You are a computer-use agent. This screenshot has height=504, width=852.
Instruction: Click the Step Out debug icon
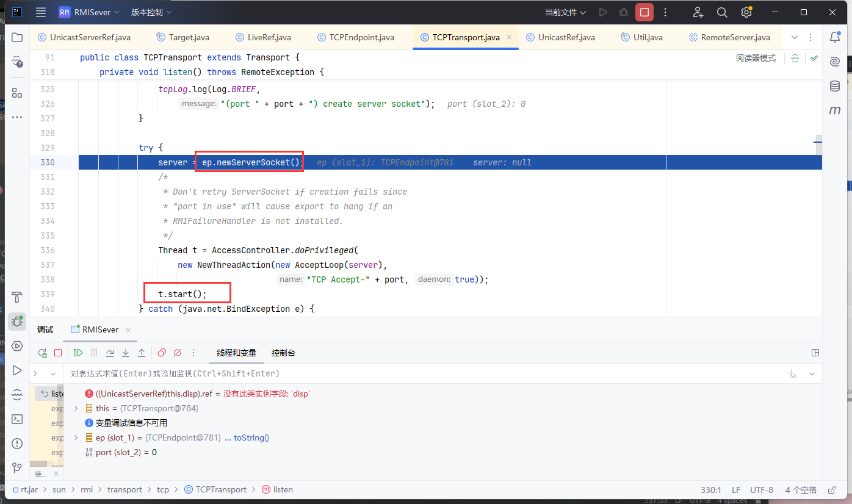(x=142, y=353)
